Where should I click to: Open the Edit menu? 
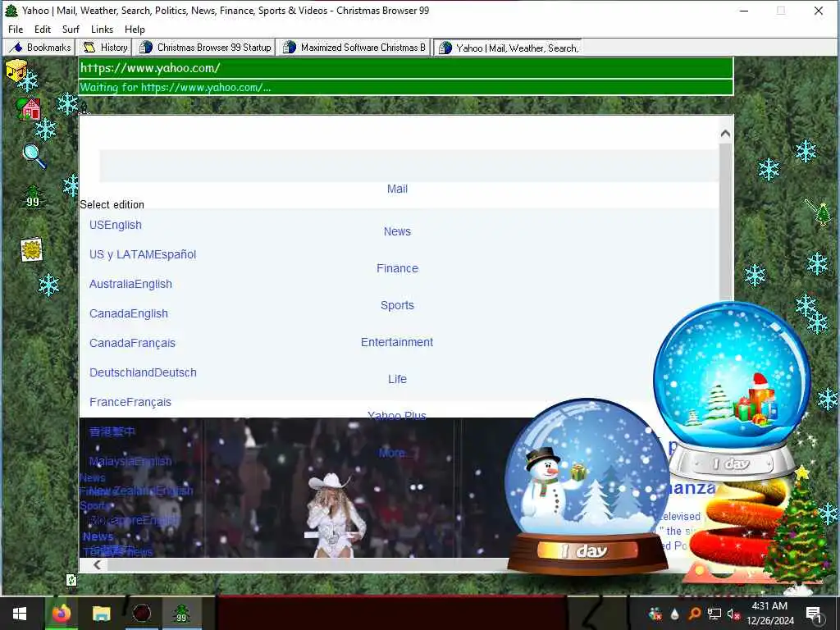(x=43, y=30)
